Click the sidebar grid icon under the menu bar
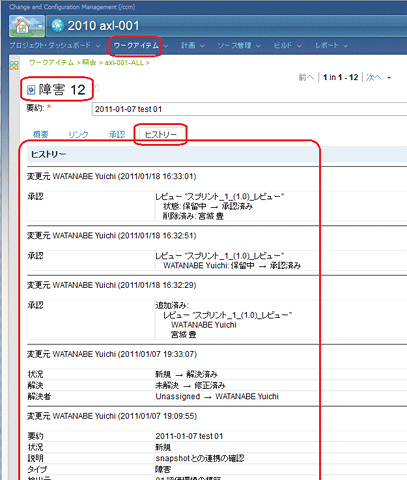Screen dimensions: 407x480 (x=14, y=65)
